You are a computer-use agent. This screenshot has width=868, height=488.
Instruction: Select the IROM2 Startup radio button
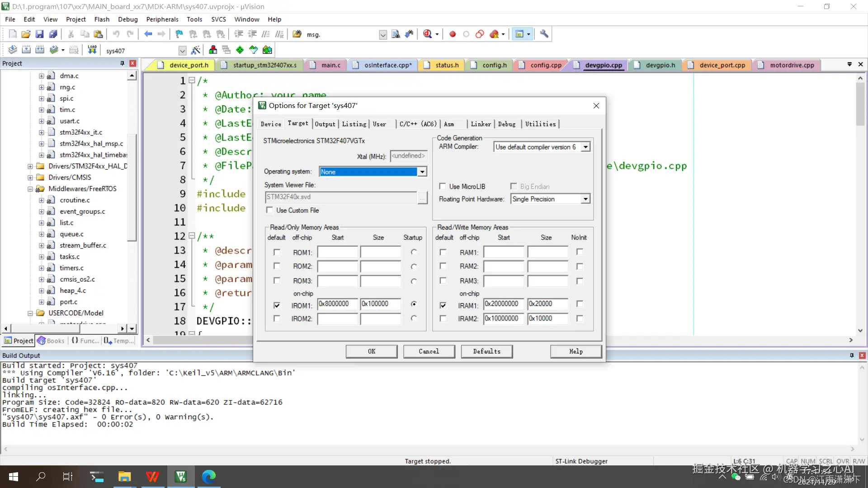click(414, 319)
